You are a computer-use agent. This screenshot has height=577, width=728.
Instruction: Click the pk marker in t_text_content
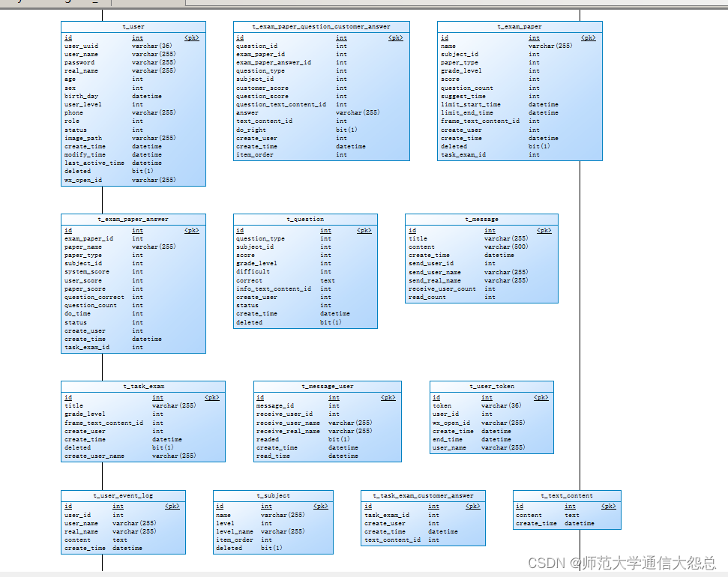(609, 507)
